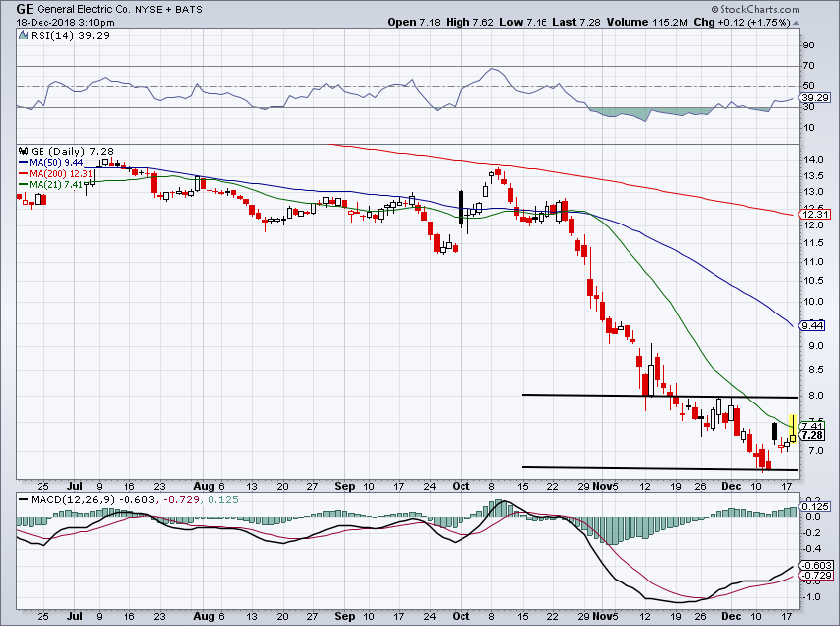Viewport: 840px width, 626px height.
Task: Select the GE ticker symbol in the header
Action: point(24,9)
